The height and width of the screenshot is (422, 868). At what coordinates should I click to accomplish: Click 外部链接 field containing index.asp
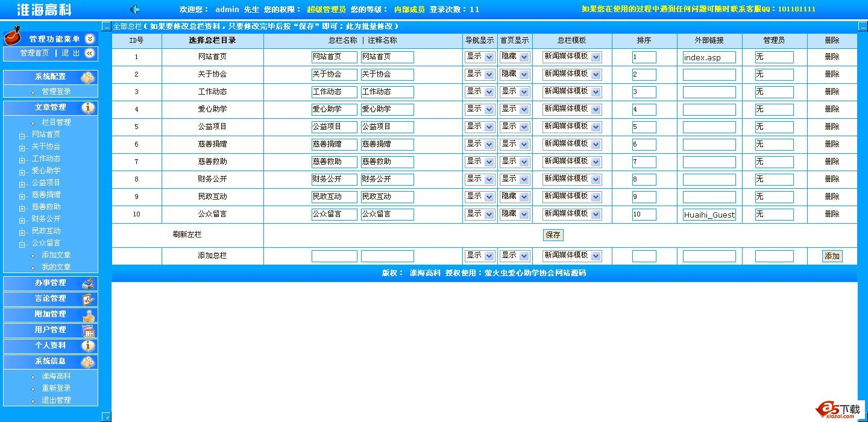click(709, 57)
